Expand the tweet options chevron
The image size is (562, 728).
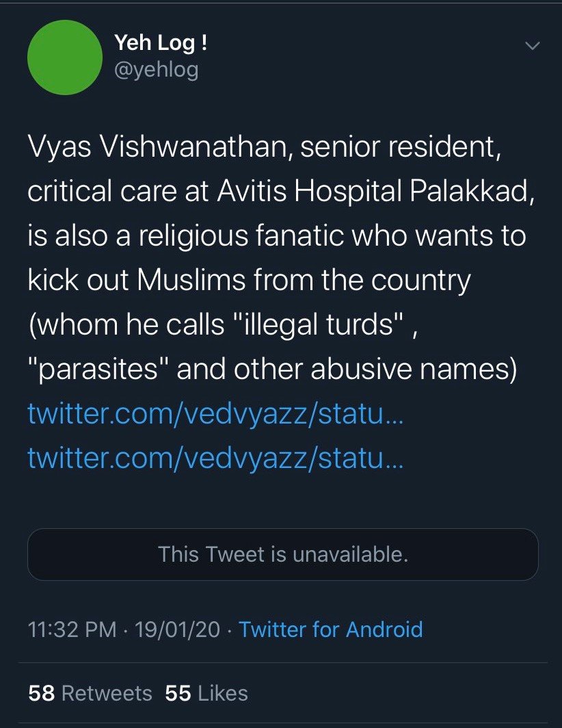point(531,46)
